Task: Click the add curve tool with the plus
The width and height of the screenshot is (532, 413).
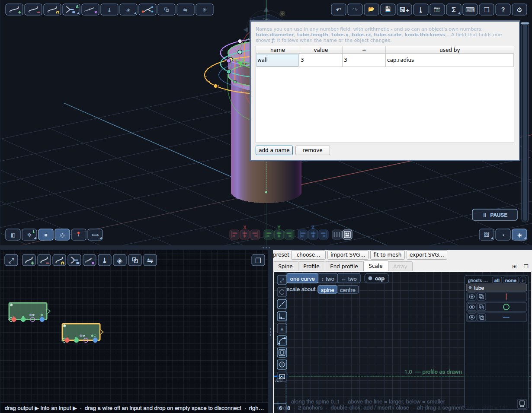Action: click(x=14, y=10)
